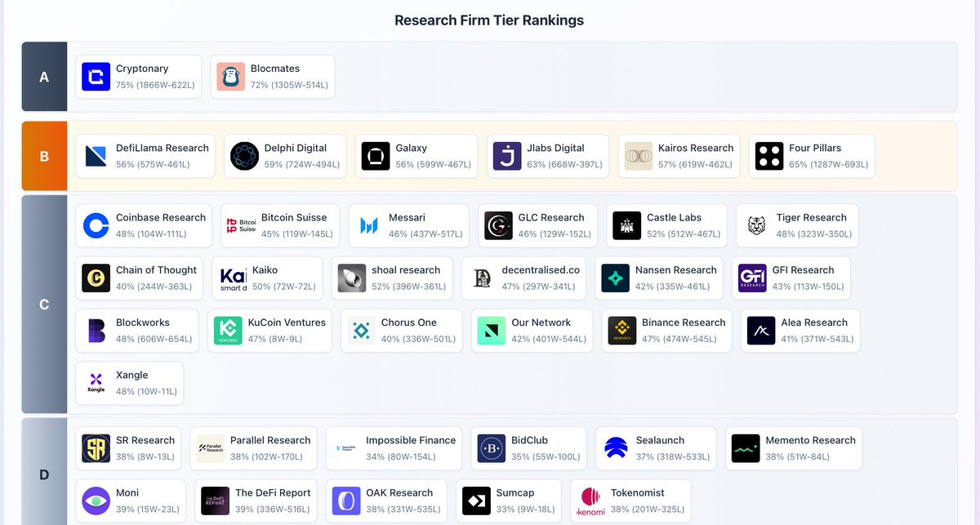Select the C tier label

pyautogui.click(x=44, y=305)
